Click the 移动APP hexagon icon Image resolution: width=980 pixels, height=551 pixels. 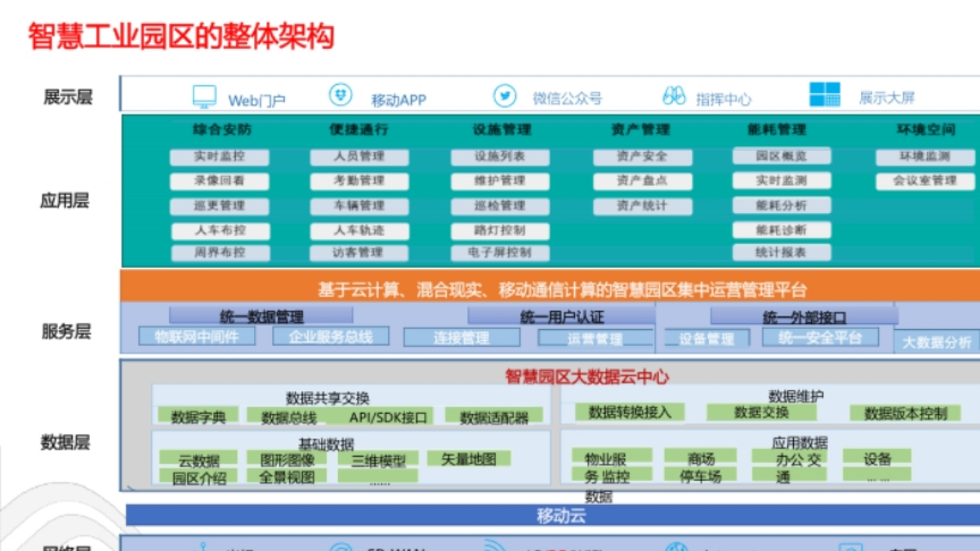coord(341,96)
